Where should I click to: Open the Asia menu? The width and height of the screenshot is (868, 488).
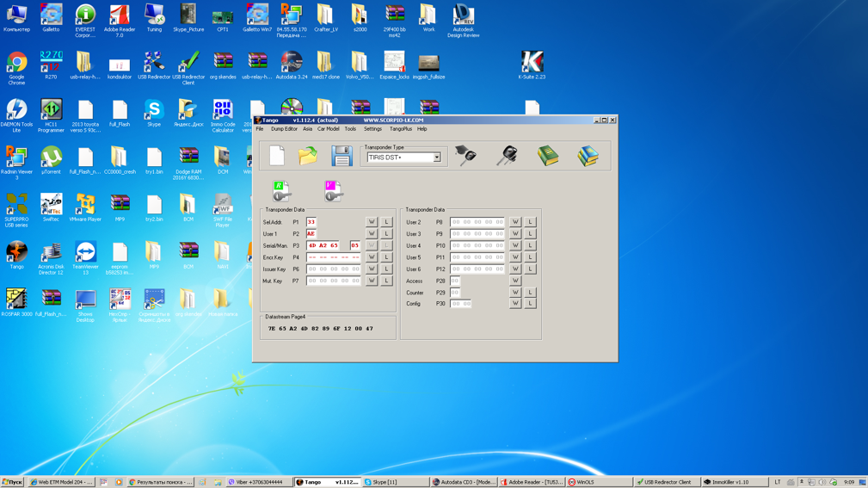click(x=307, y=129)
